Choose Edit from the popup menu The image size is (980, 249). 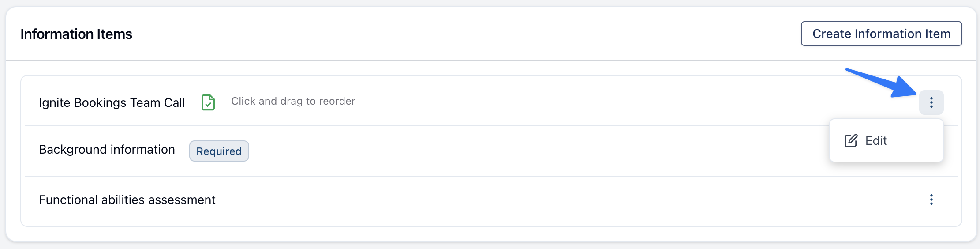(876, 140)
